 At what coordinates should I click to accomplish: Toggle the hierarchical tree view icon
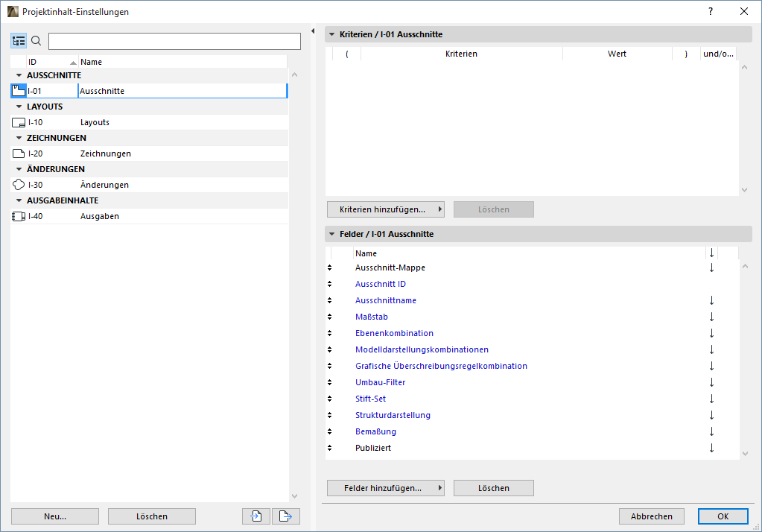pos(18,40)
